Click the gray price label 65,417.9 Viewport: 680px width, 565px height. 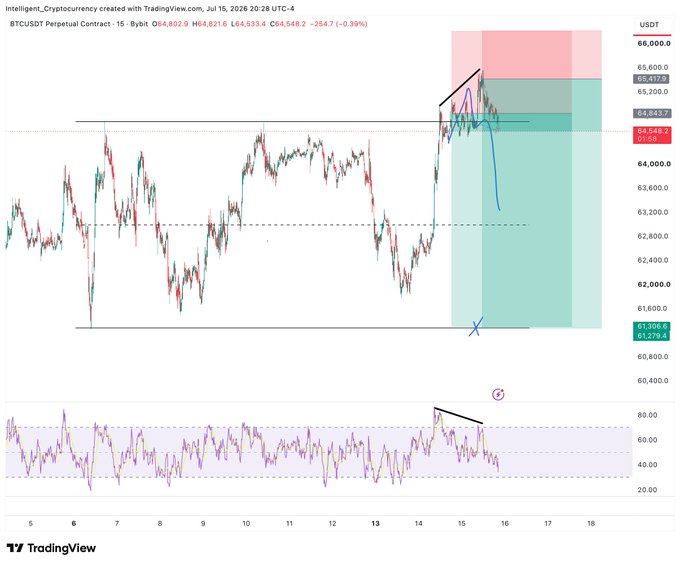651,79
